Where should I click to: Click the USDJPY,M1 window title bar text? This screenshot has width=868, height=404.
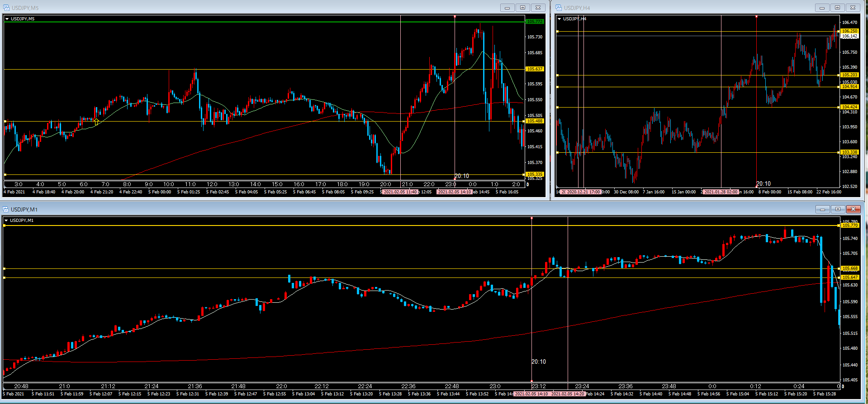coord(24,209)
